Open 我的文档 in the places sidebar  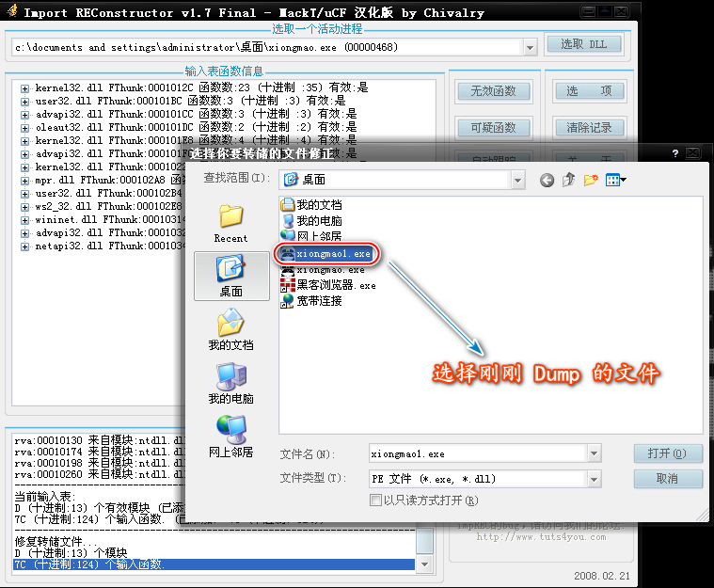pyautogui.click(x=230, y=330)
